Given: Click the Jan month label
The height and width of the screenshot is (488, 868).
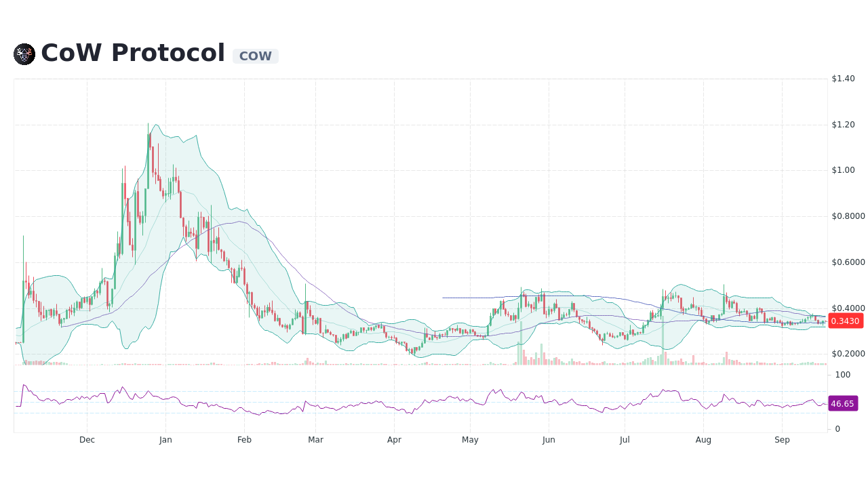Looking at the screenshot, I should 165,440.
